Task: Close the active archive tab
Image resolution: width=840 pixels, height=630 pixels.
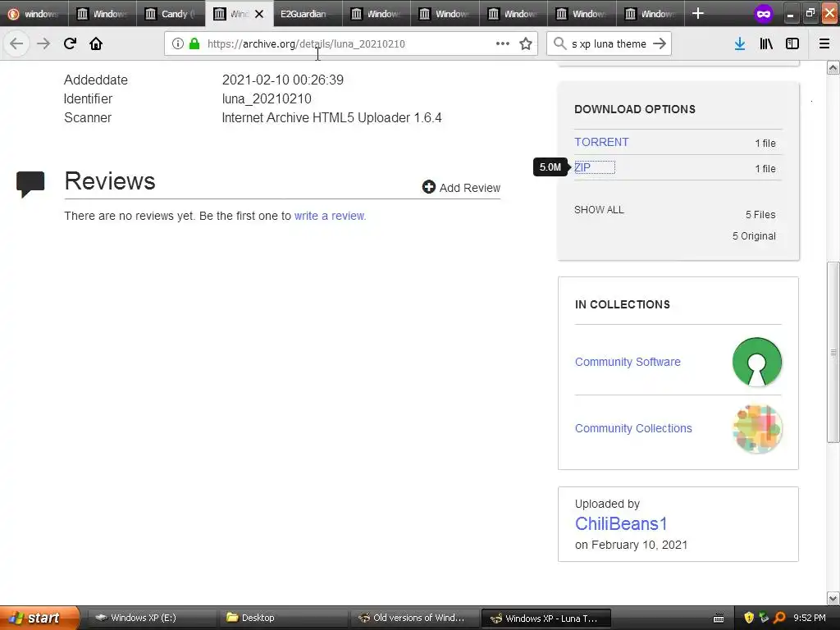Action: (x=259, y=14)
